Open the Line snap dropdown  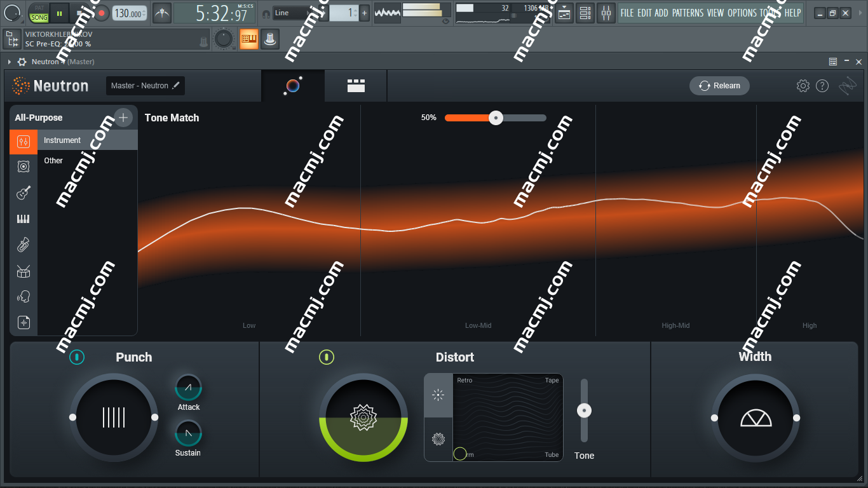(x=294, y=13)
